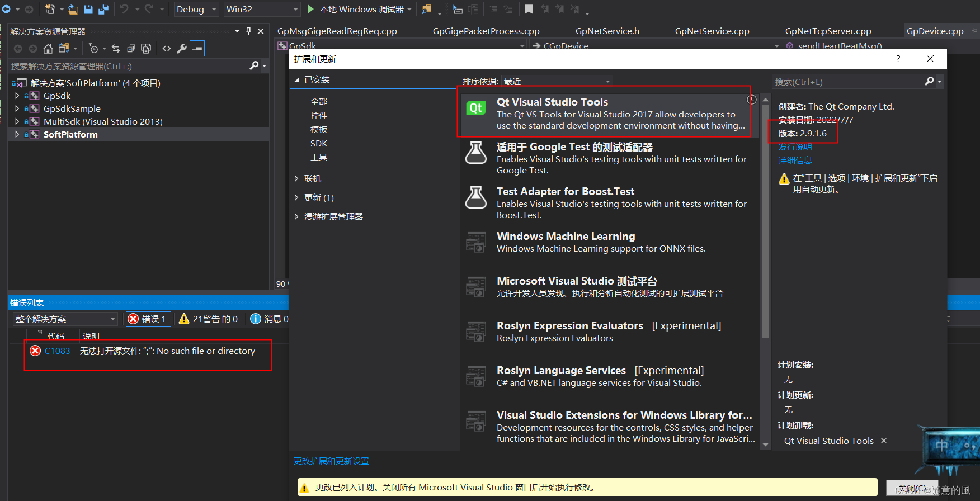Collapse the Installed category

[297, 79]
